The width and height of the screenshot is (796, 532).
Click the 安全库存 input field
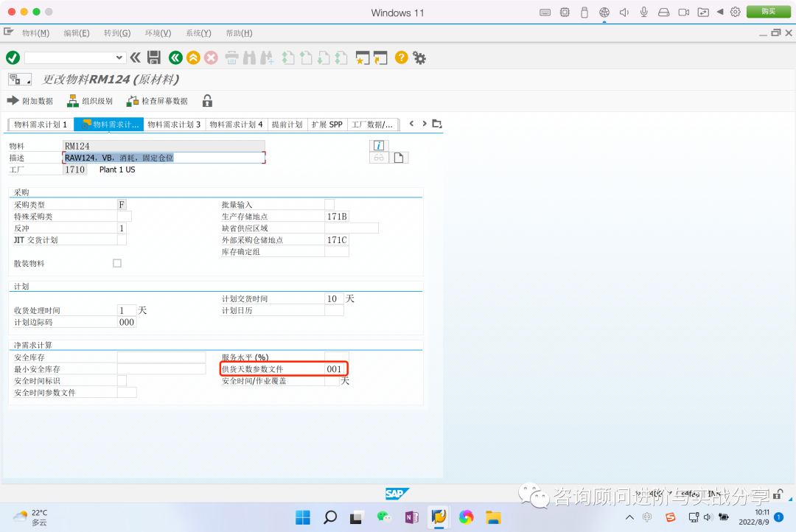pos(161,357)
